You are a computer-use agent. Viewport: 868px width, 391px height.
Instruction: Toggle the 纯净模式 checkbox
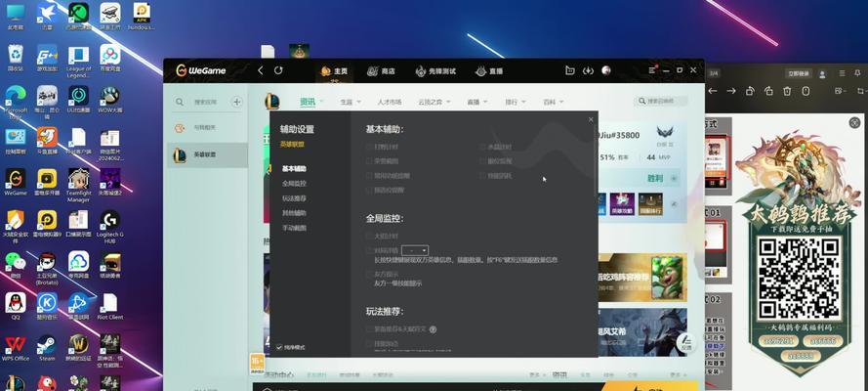point(279,347)
